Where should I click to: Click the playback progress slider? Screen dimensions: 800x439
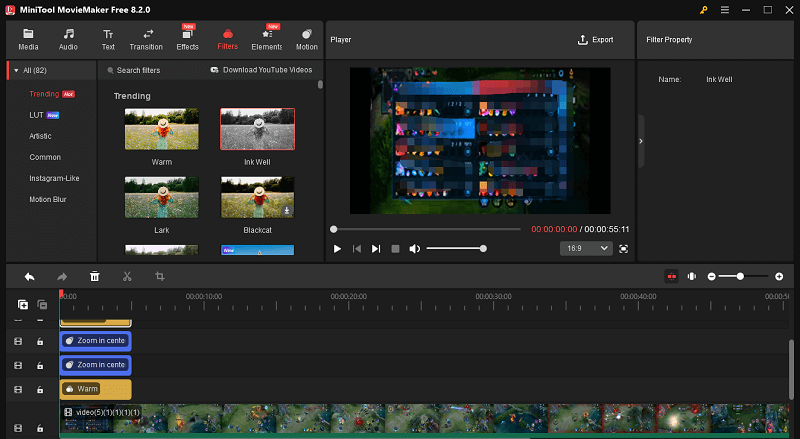click(426, 229)
